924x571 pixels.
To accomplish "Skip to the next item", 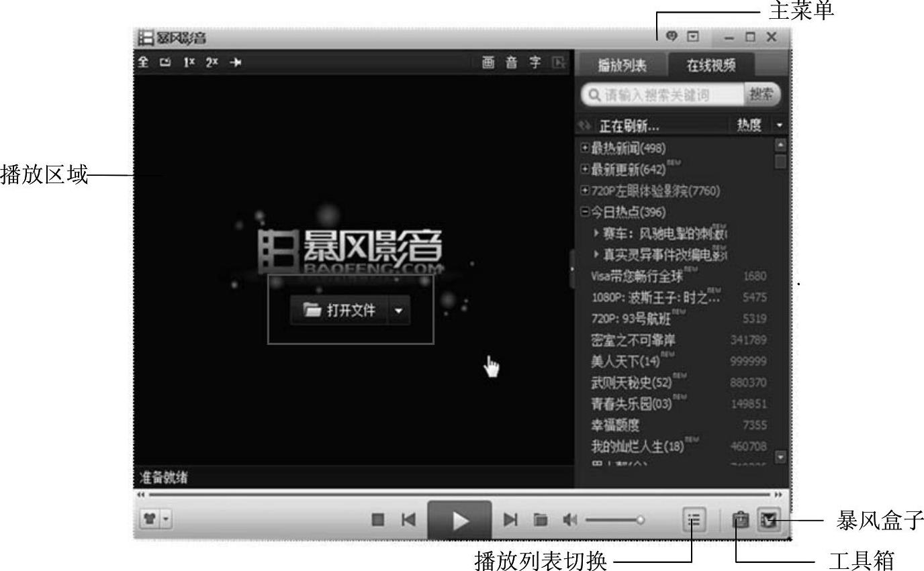I will [511, 519].
